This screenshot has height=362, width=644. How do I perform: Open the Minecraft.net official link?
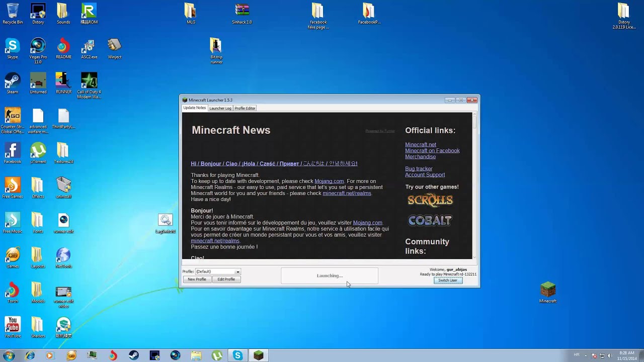421,144
